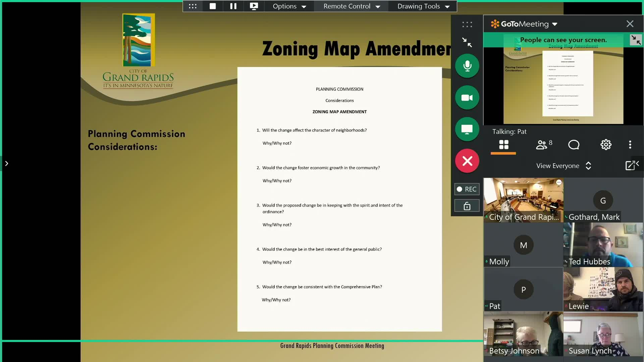The height and width of the screenshot is (362, 644).
Task: Toggle the REC recording button
Action: coord(467,189)
